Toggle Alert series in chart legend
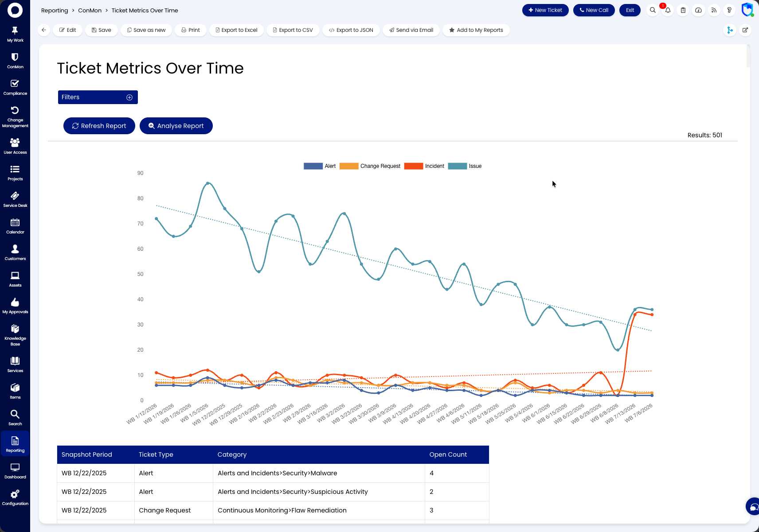 click(320, 166)
